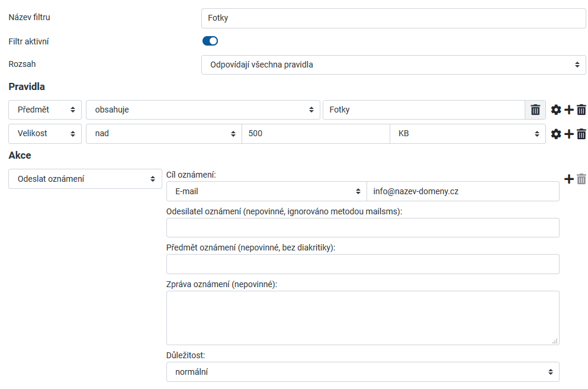Open gear settings for the Velikost rule
588x389 pixels.
(x=556, y=134)
